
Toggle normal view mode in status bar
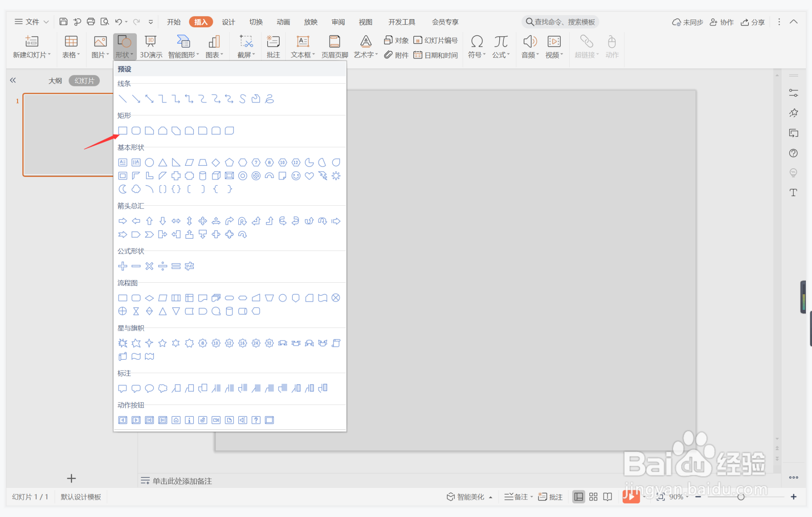tap(578, 497)
